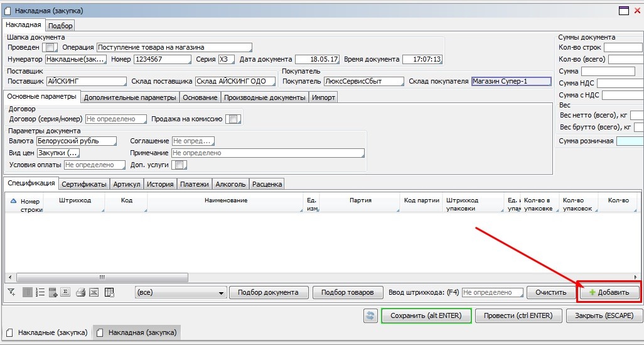Toggle the Проведен checkbox
The width and height of the screenshot is (644, 345).
51,47
